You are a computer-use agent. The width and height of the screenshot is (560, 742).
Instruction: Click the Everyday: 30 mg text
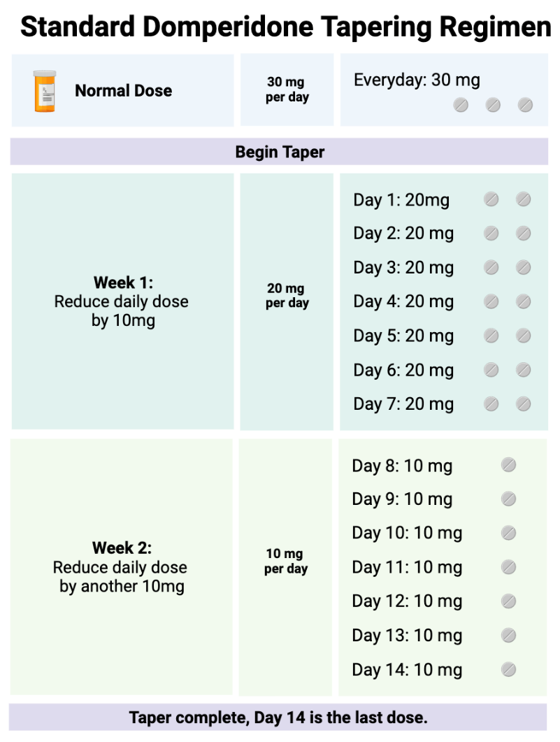point(417,80)
